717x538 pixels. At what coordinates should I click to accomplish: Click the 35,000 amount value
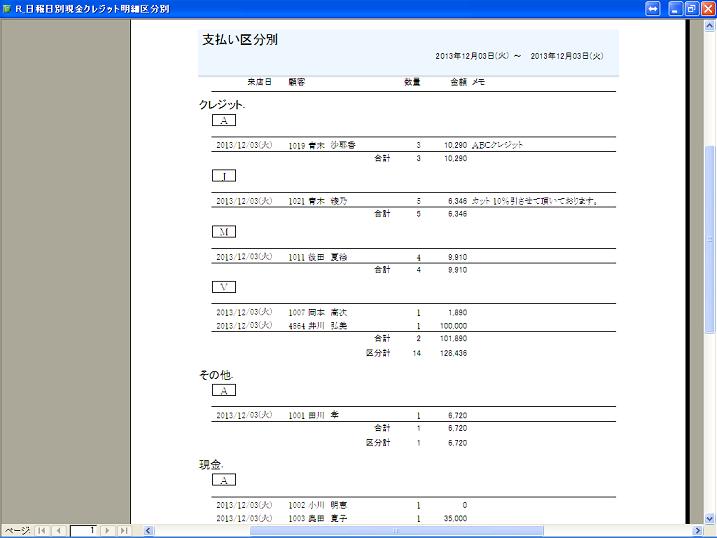coord(455,518)
